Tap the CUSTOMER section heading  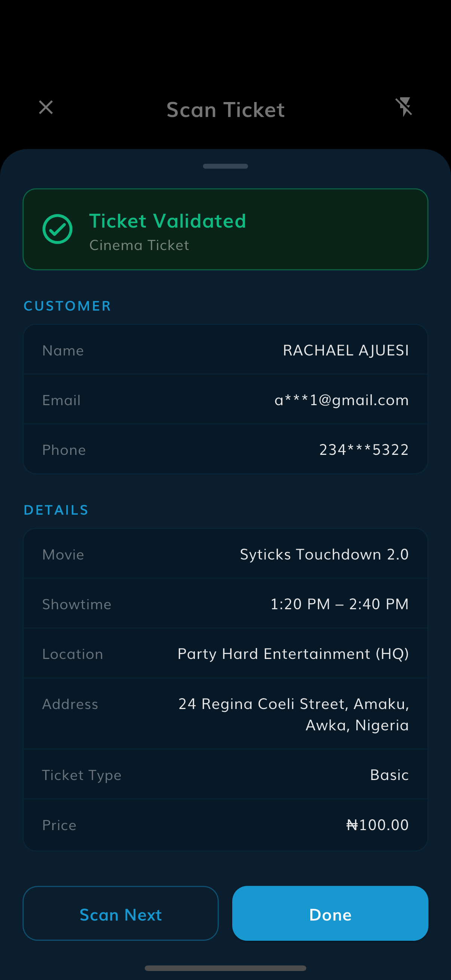click(x=67, y=306)
